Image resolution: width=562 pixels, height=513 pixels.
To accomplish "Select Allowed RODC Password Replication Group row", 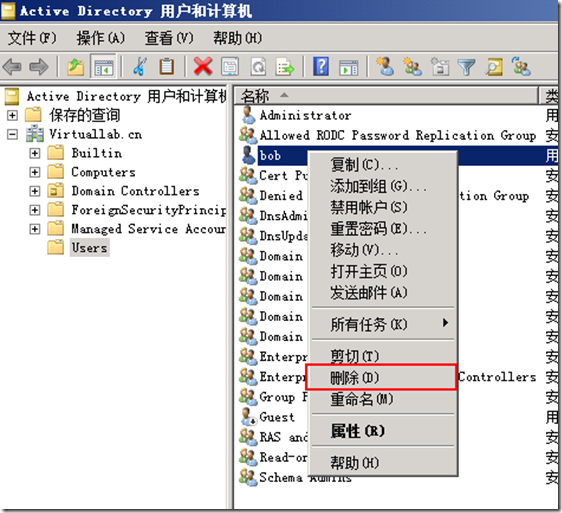I will pyautogui.click(x=398, y=135).
